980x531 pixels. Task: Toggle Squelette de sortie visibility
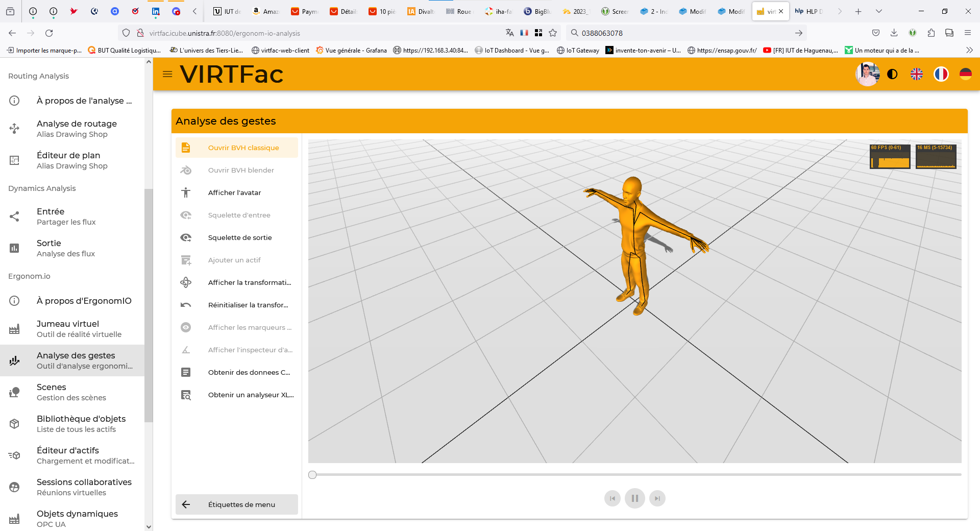pos(237,237)
